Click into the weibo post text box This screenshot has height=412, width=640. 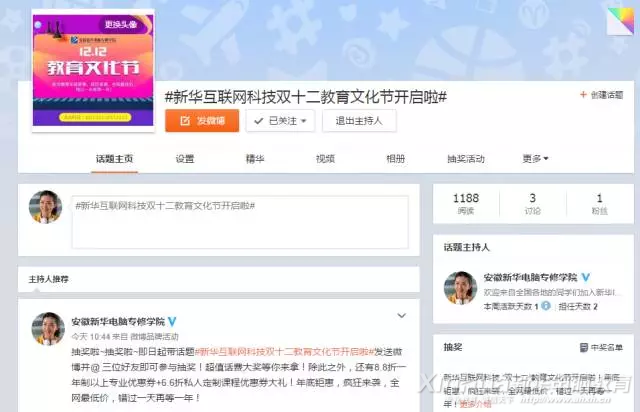coord(240,222)
